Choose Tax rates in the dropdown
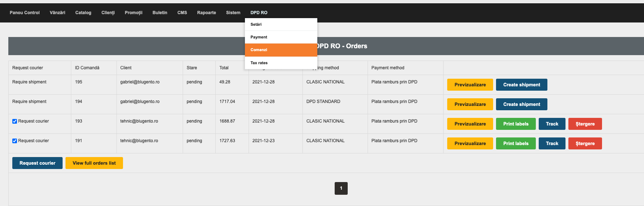Screen dimensions: 644x206 pos(281,63)
